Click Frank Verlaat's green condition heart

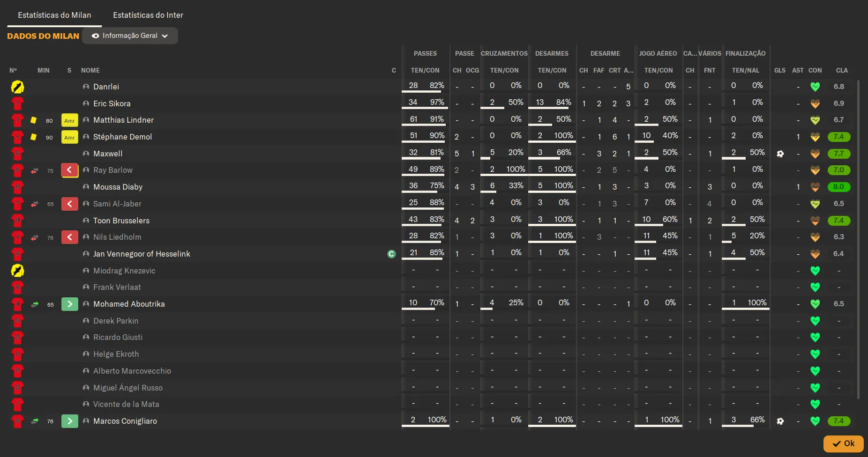(x=815, y=287)
